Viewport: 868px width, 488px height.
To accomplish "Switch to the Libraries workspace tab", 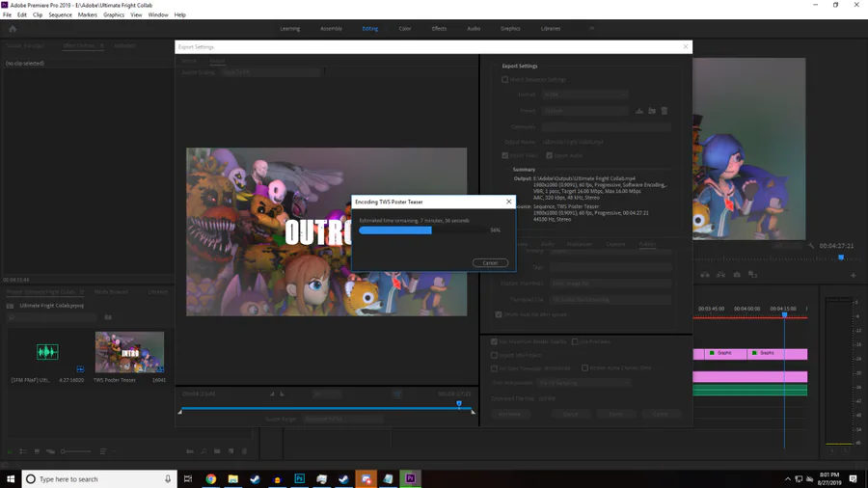I will point(551,29).
